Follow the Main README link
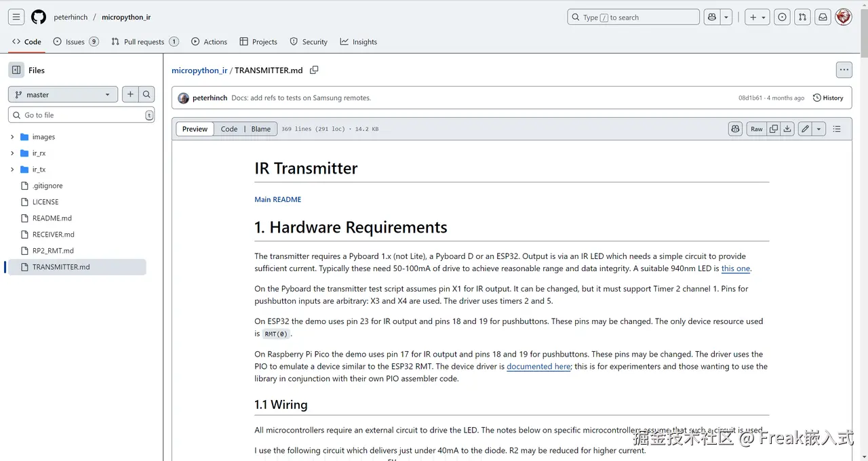 (278, 199)
